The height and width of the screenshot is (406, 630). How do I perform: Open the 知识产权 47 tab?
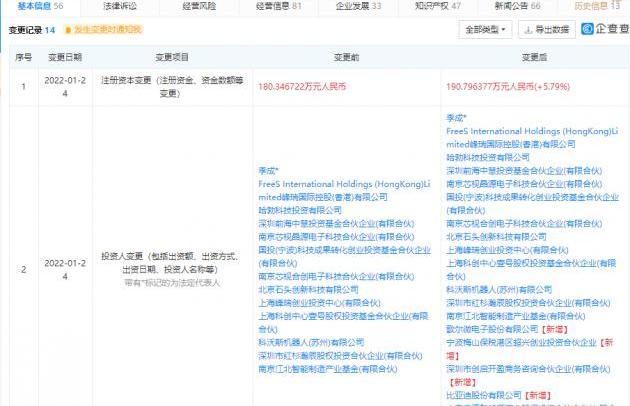pyautogui.click(x=438, y=6)
